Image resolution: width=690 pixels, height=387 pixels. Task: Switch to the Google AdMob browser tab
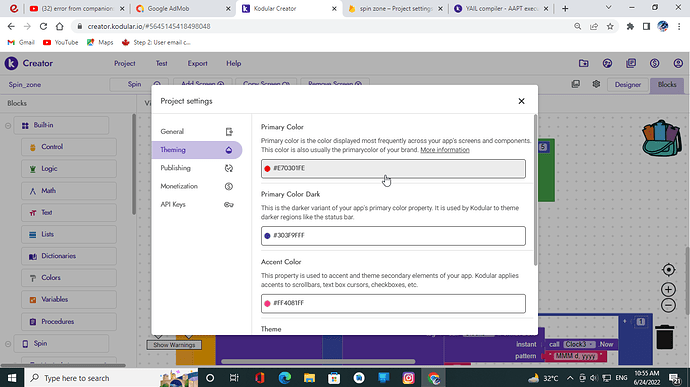[184, 9]
